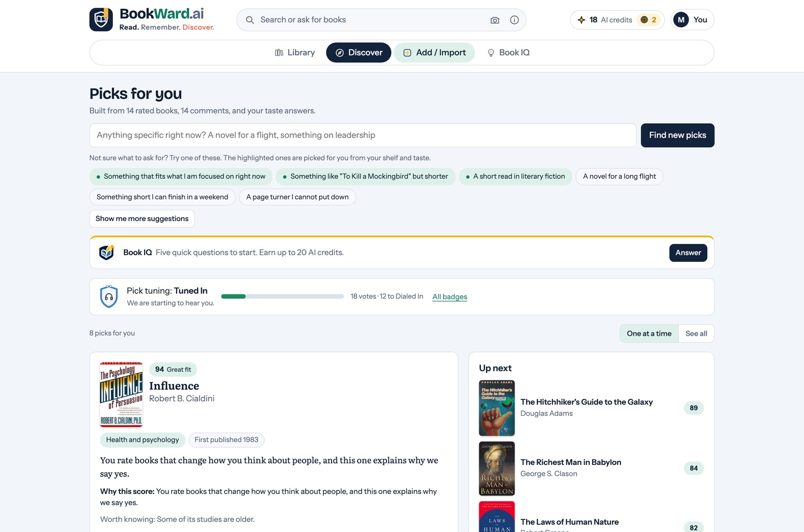
Task: Click the First published 1983 tag
Action: (226, 440)
